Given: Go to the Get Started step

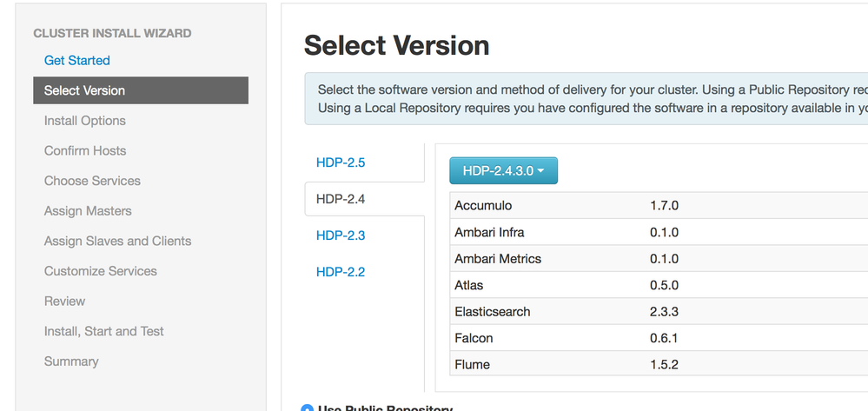Looking at the screenshot, I should point(77,61).
